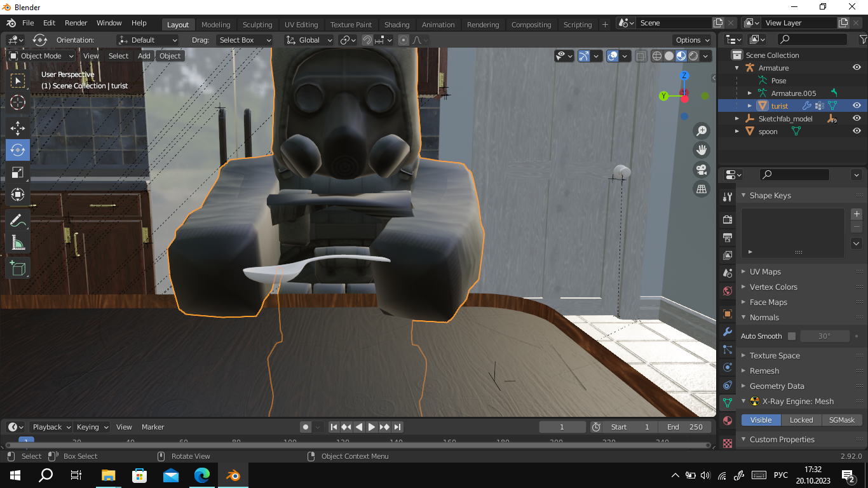868x488 pixels.
Task: Hide the turist object in outliner
Action: tap(857, 105)
